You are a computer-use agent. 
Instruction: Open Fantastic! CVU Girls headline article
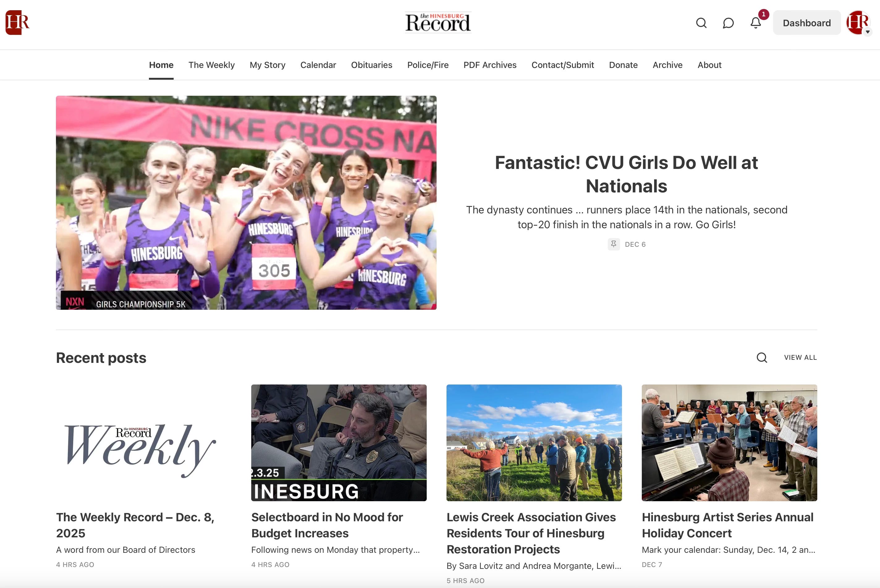[626, 174]
